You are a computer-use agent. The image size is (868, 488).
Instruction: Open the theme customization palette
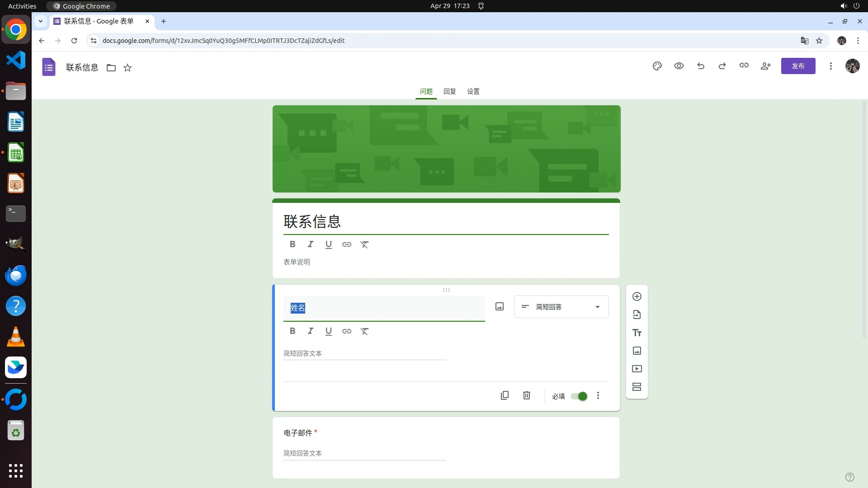click(657, 66)
